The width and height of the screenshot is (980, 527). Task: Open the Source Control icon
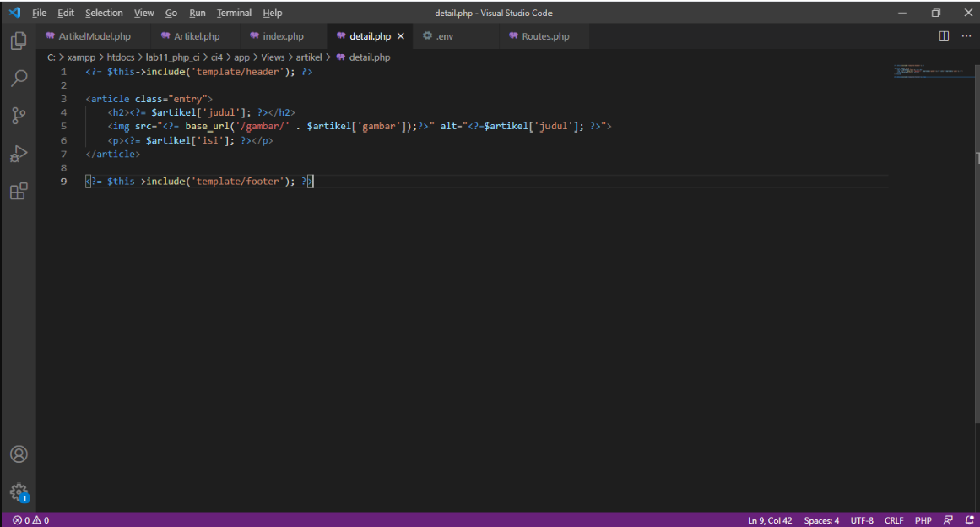(19, 115)
